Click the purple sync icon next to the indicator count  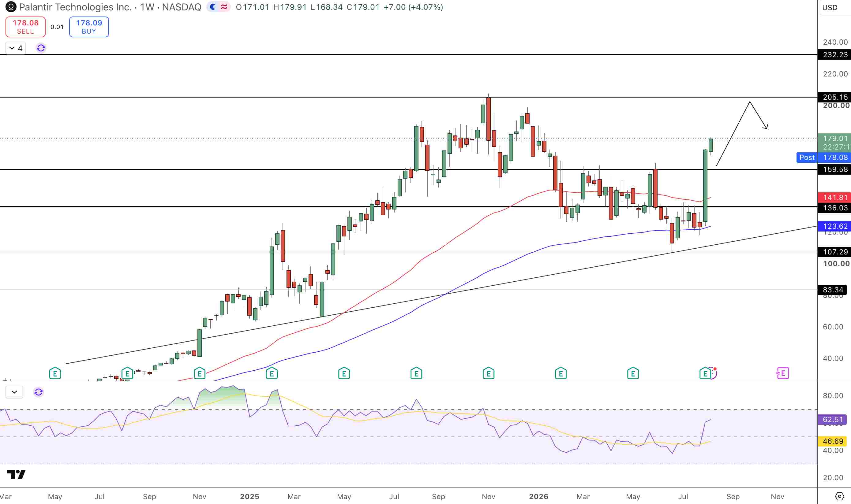pos(41,48)
